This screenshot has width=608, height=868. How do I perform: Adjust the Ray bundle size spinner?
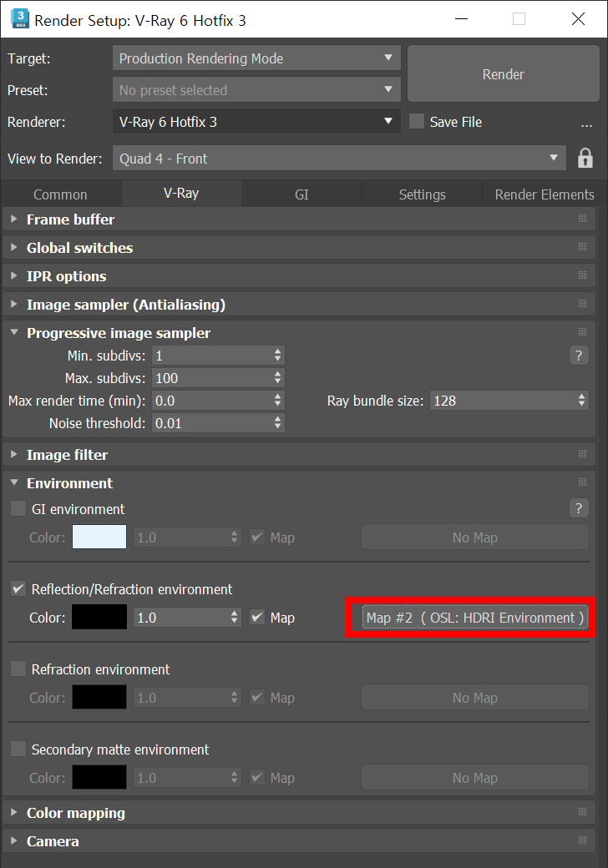tap(581, 401)
